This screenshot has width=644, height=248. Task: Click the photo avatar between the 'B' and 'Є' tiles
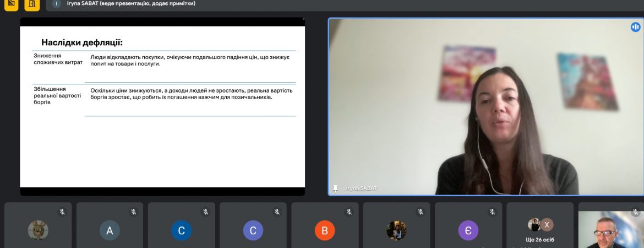[396, 230]
